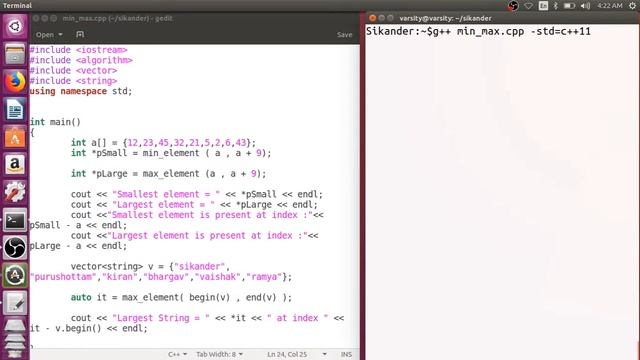Viewport: 640px width, 360px height.
Task: Open keyboard layout indicator in top panel
Action: (543, 6)
